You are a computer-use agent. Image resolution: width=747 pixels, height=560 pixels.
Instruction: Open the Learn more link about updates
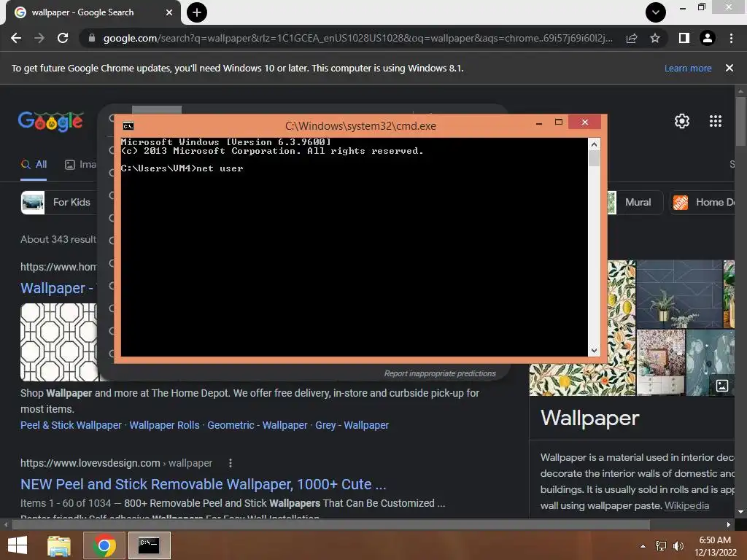point(688,68)
